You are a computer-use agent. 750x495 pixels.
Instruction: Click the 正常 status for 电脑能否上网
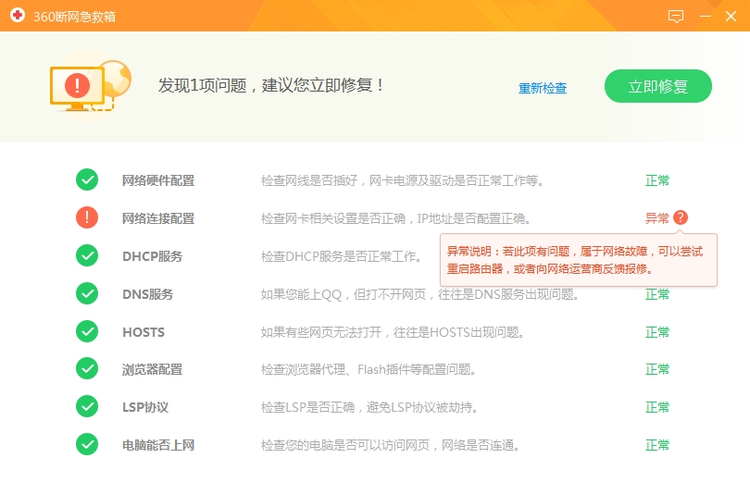[x=657, y=445]
